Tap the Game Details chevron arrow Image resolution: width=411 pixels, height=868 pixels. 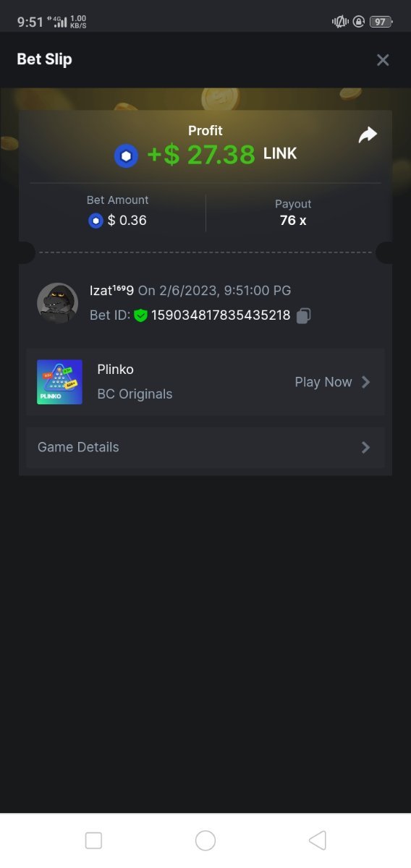click(365, 447)
